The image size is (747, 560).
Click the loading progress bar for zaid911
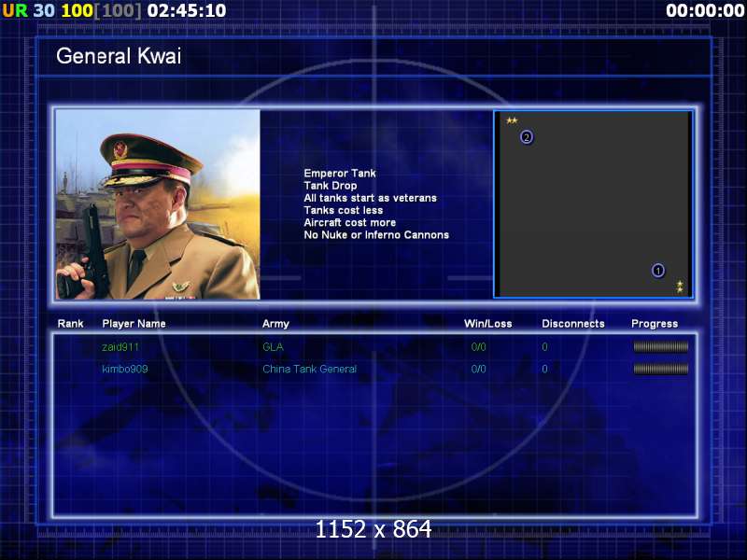pyautogui.click(x=661, y=347)
